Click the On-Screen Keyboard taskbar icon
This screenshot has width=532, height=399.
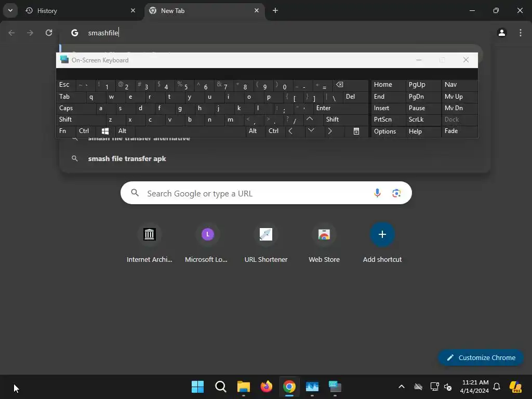(335, 387)
